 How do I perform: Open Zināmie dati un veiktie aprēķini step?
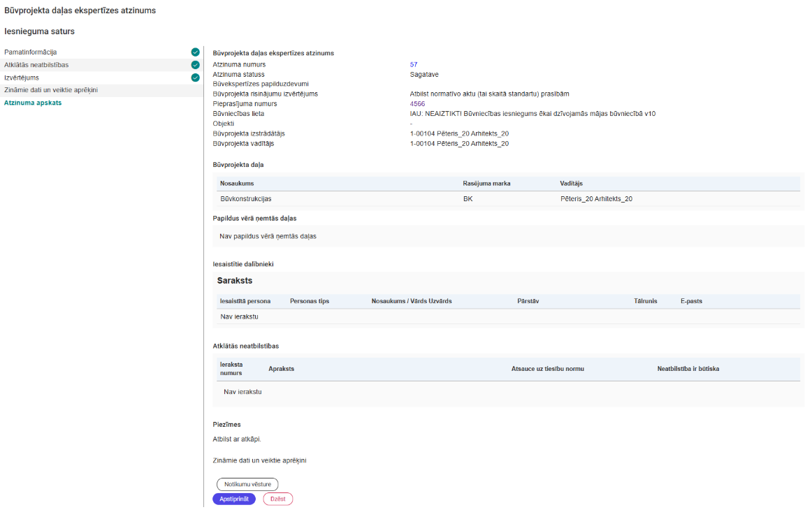point(51,90)
